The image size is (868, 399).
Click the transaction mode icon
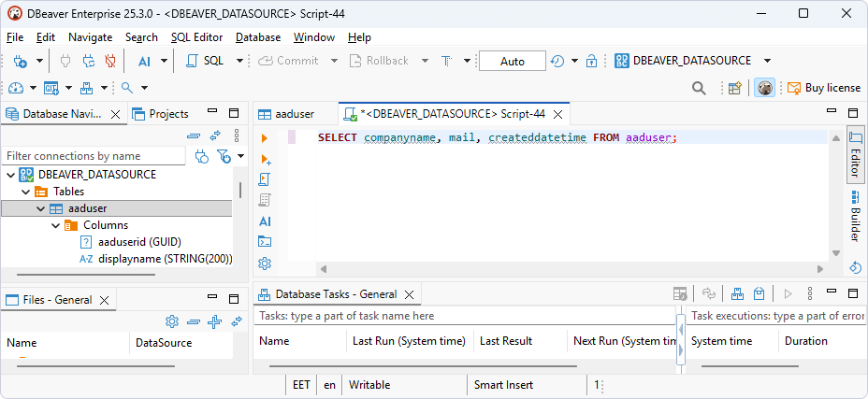(x=447, y=61)
